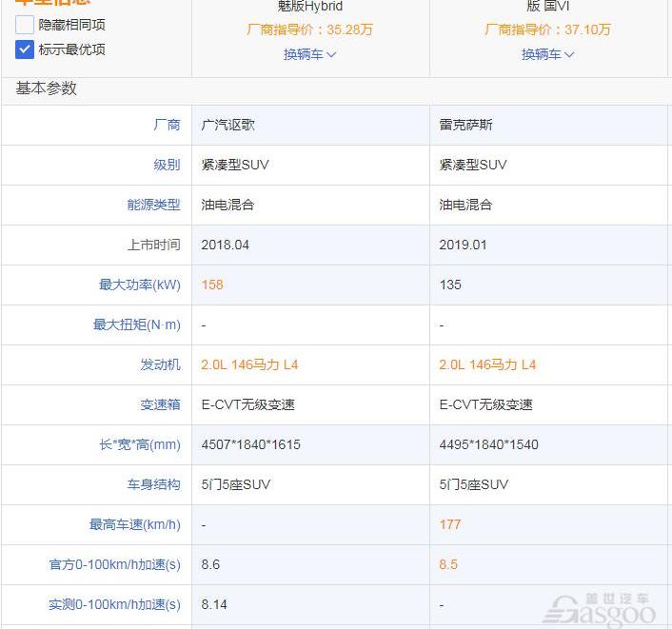The height and width of the screenshot is (629, 672).
Task: Enable the 隐藏相同项 checkbox
Action: 25,25
